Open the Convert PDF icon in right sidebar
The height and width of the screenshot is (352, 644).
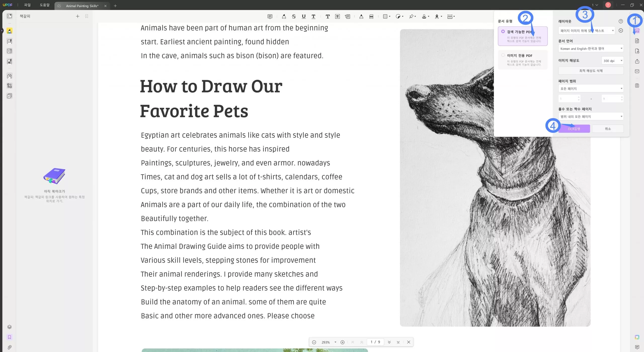pyautogui.click(x=637, y=41)
